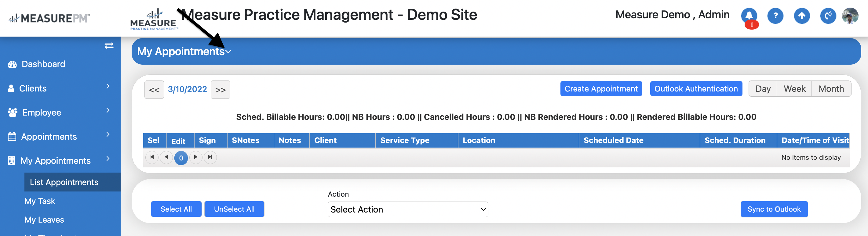The image size is (868, 236).
Task: Go to first page of grid
Action: 151,157
